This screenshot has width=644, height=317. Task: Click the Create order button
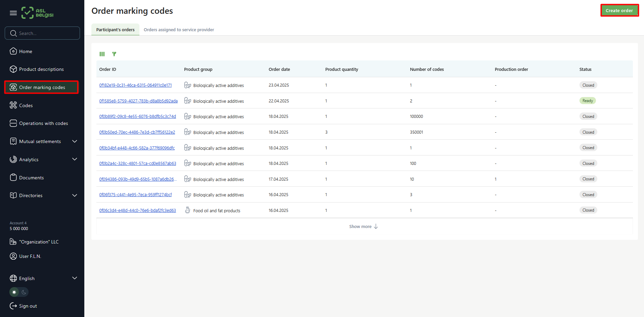tap(619, 10)
